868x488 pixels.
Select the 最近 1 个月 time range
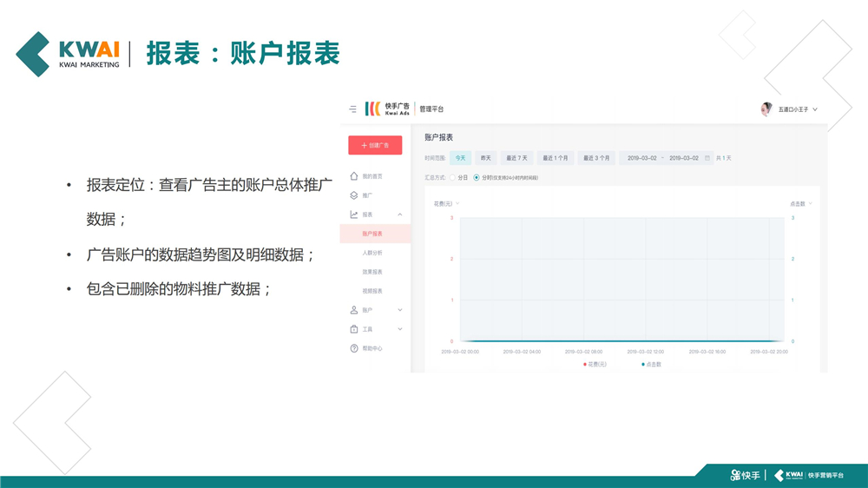(556, 158)
